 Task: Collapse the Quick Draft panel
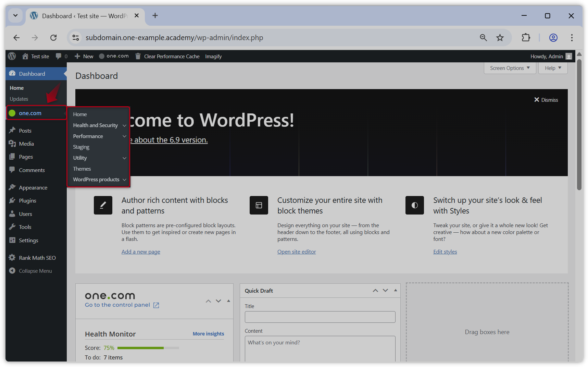point(396,290)
